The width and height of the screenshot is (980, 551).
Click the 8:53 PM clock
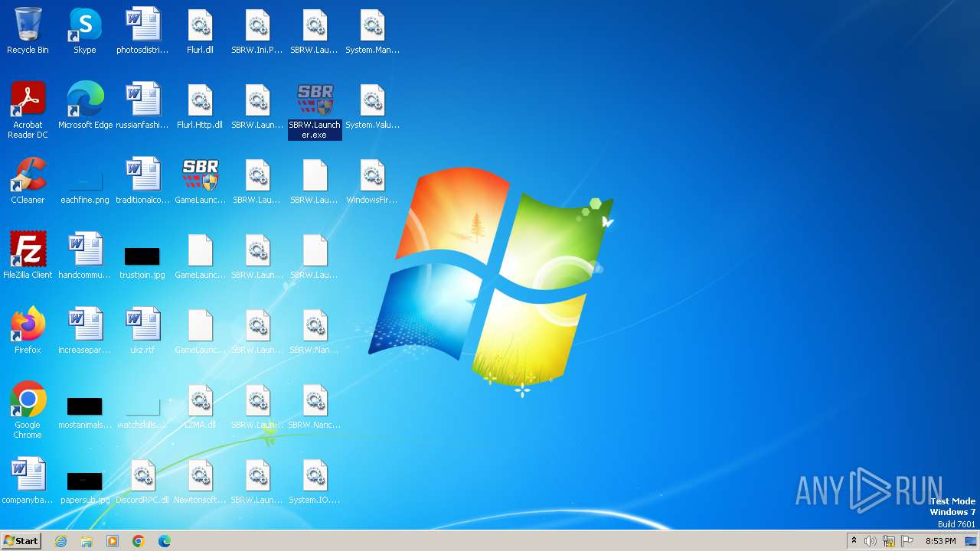click(940, 541)
